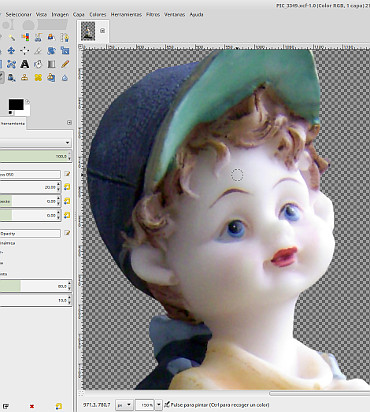Select the Scissors Select tool
The height and width of the screenshot is (412, 370).
(x=38, y=37)
